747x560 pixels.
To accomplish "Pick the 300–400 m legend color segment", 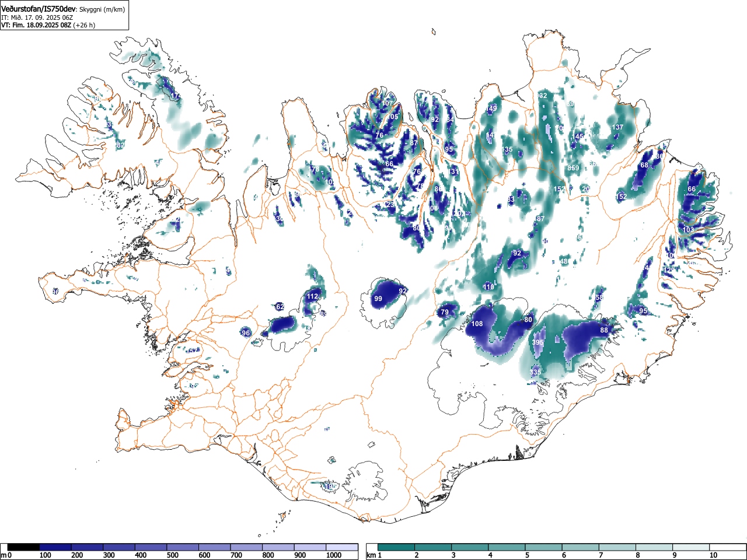I will (x=119, y=547).
